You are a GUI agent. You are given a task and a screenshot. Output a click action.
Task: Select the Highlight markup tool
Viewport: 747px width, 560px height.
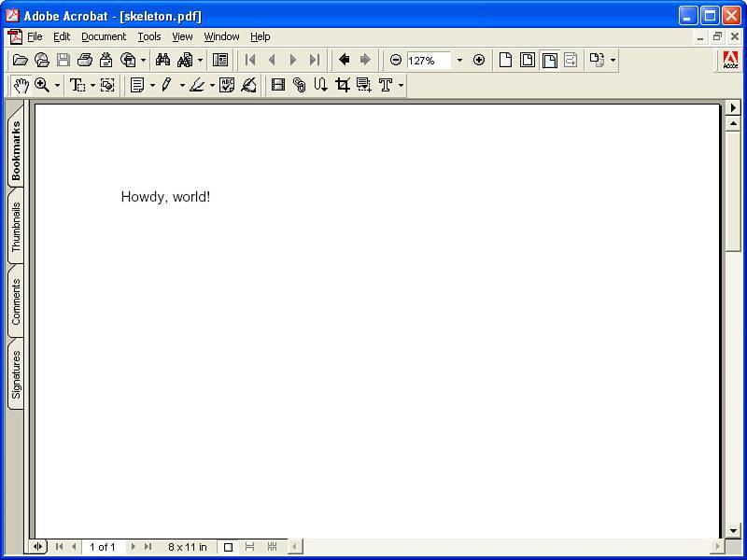click(197, 85)
